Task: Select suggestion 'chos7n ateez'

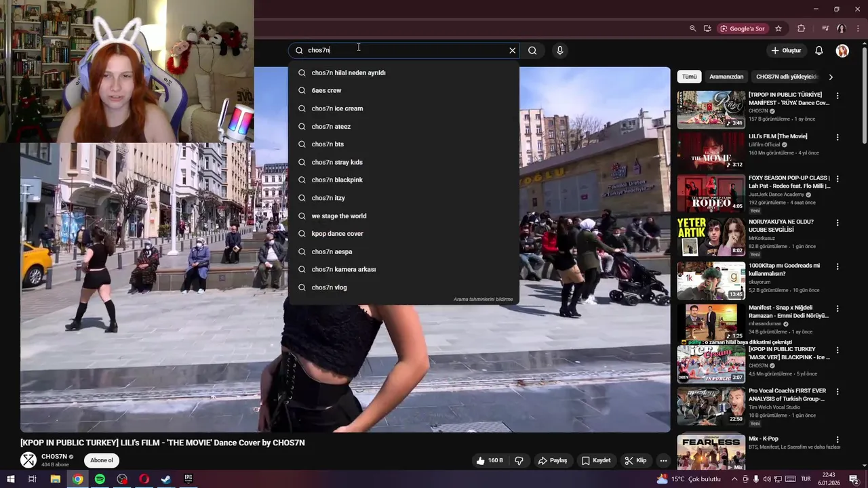Action: click(x=403, y=126)
